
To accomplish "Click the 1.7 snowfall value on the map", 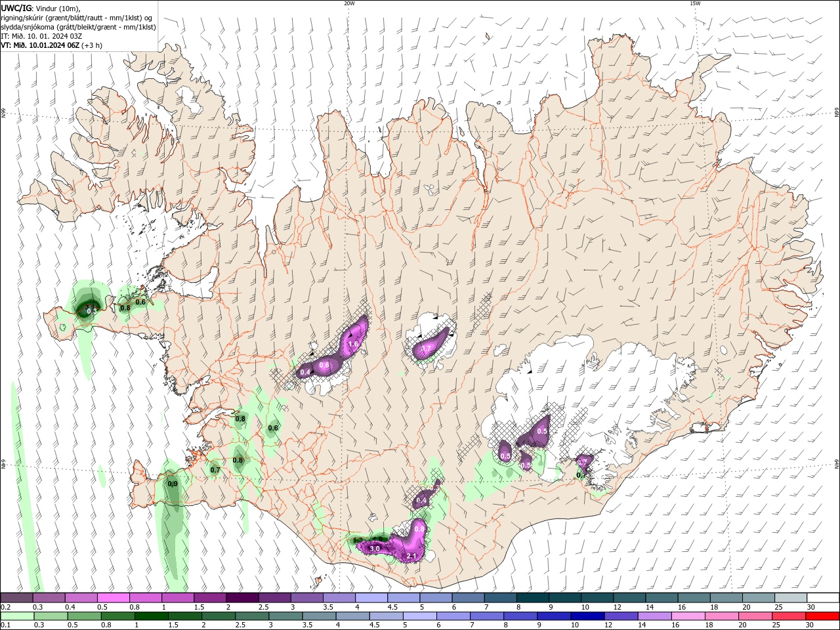I will [x=426, y=348].
